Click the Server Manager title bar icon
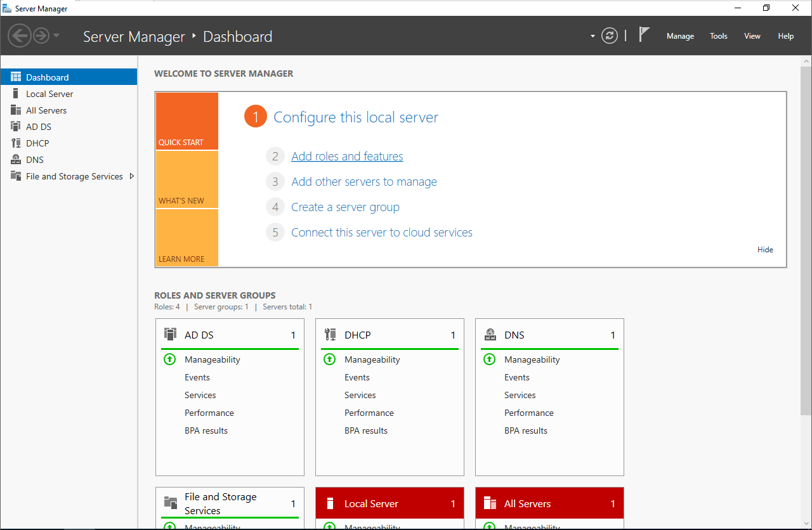The image size is (812, 530). point(7,8)
